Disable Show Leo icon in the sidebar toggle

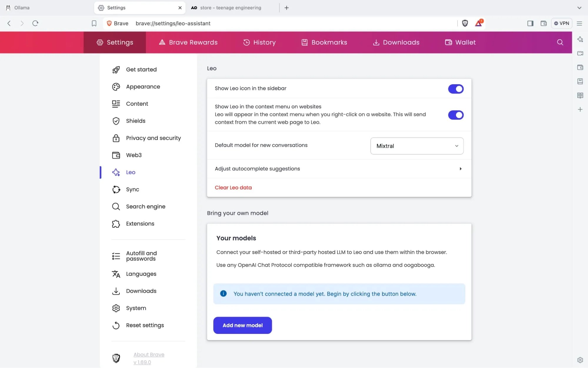tap(456, 89)
